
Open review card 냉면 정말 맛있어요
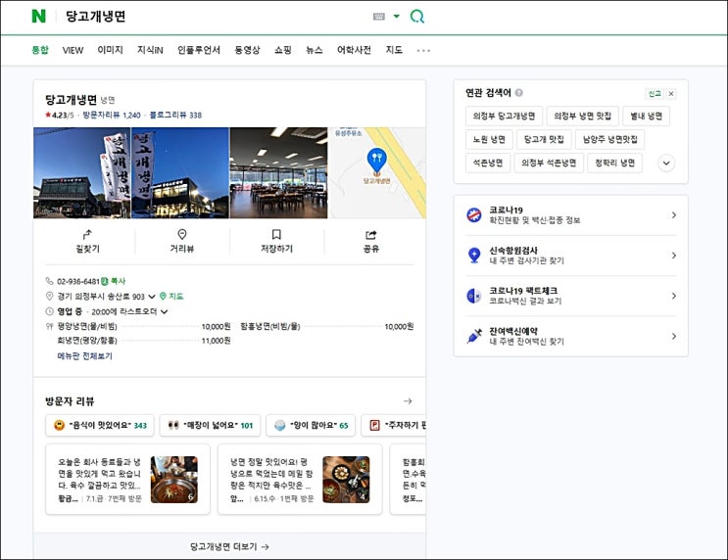point(300,480)
